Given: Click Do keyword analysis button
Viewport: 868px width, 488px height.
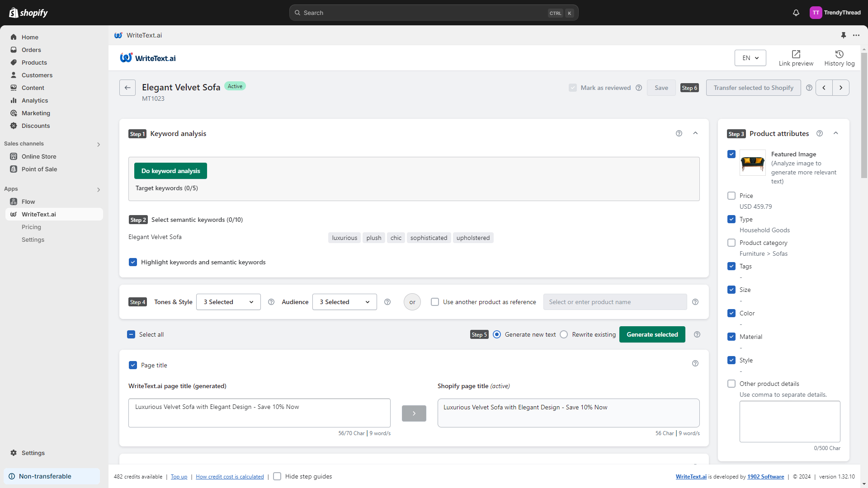Looking at the screenshot, I should pos(170,171).
